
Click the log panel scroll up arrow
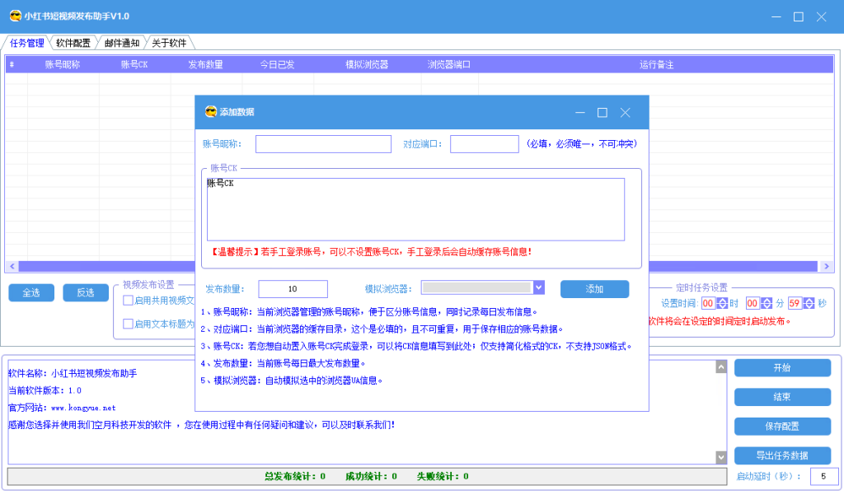[x=721, y=366]
